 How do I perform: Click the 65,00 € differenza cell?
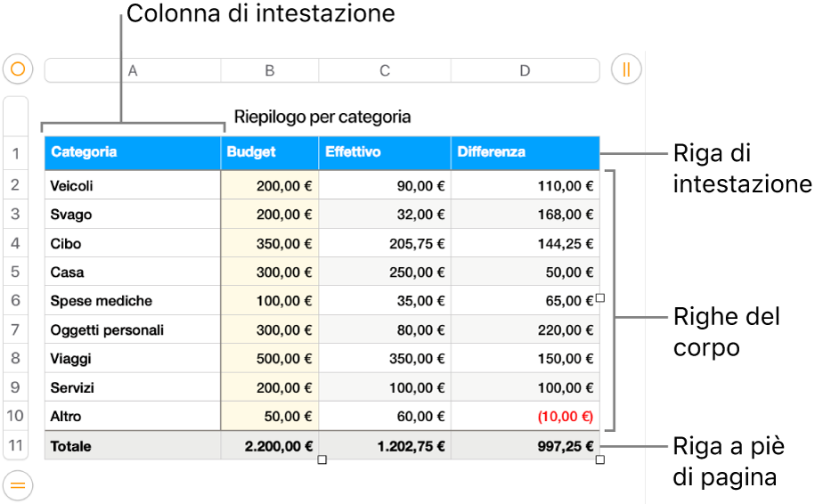point(525,300)
